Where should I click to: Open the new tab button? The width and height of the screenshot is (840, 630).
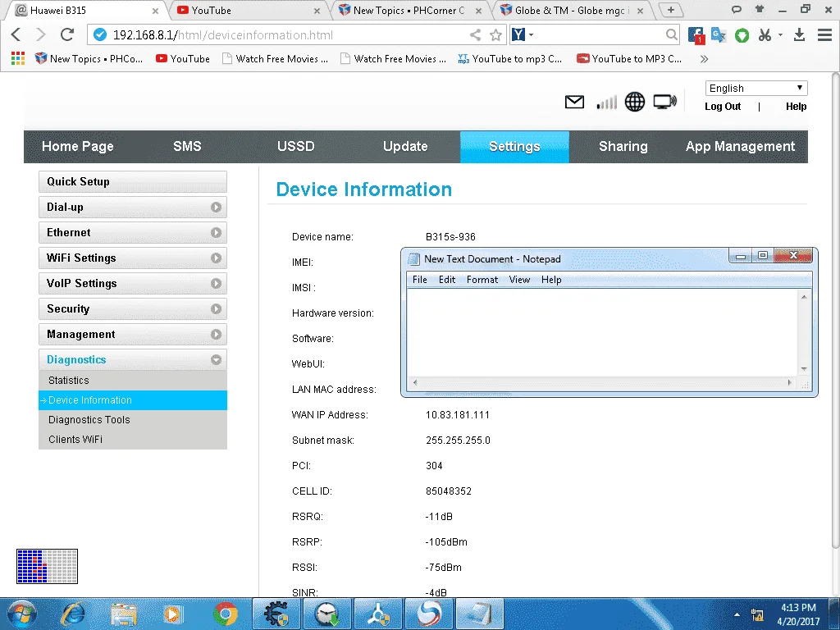[x=671, y=10]
